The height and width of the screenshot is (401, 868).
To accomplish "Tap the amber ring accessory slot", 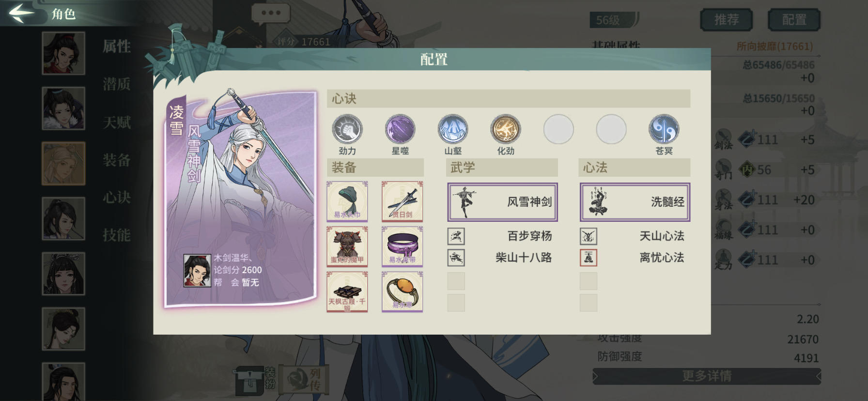I will 402,292.
